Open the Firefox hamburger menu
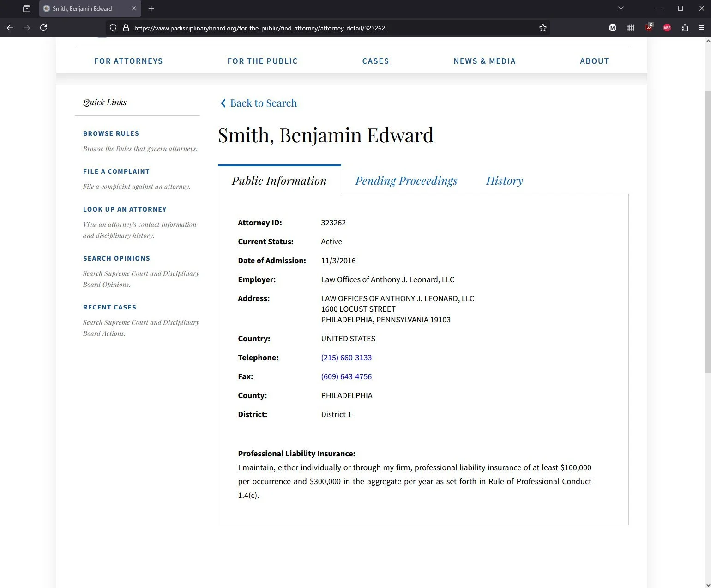The width and height of the screenshot is (711, 588). (701, 28)
